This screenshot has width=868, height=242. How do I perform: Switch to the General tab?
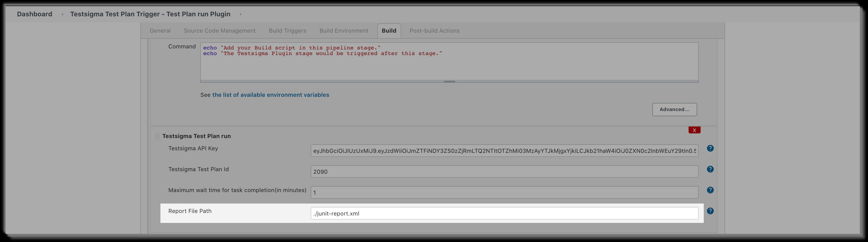tap(160, 30)
